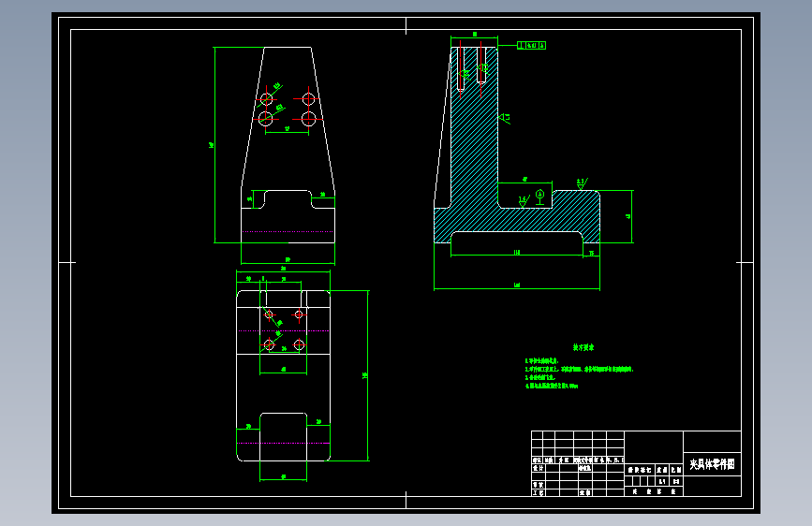Click the upper-right hole in the bottom plan view
The height and width of the screenshot is (526, 812).
tap(299, 314)
